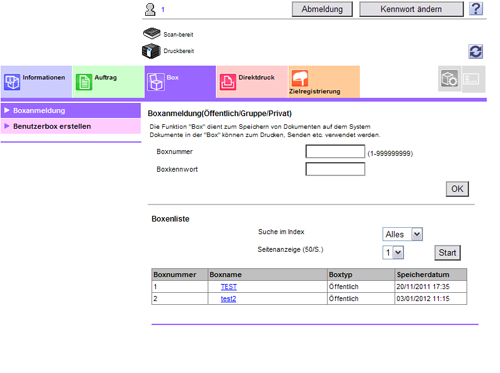
Task: Expand the Seitenanzeige page dropdown
Action: pos(393,252)
